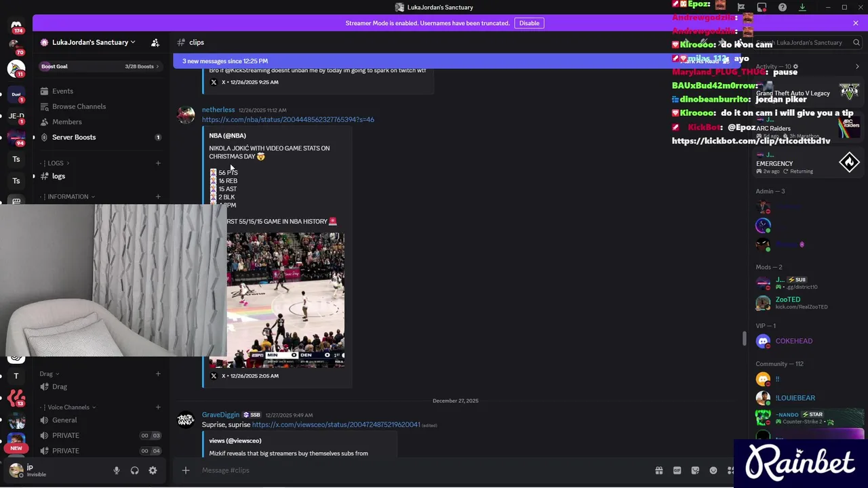The width and height of the screenshot is (868, 488).
Task: Open the Duel server icon
Action: (16, 94)
